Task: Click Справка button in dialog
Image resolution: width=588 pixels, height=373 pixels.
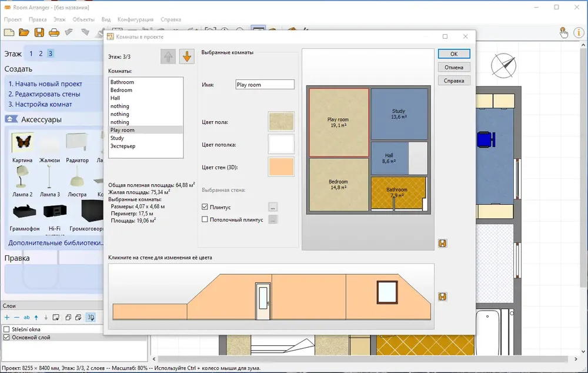Action: coord(454,81)
